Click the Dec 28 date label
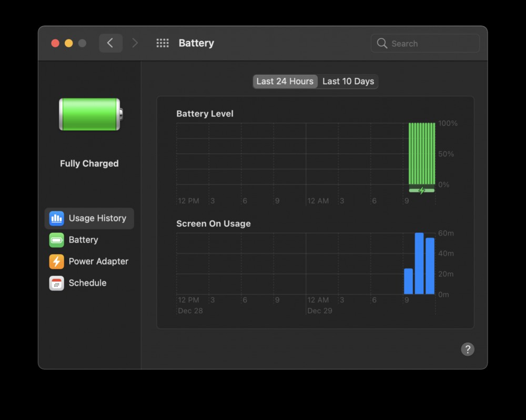Screen dimensions: 526x420 [190, 311]
